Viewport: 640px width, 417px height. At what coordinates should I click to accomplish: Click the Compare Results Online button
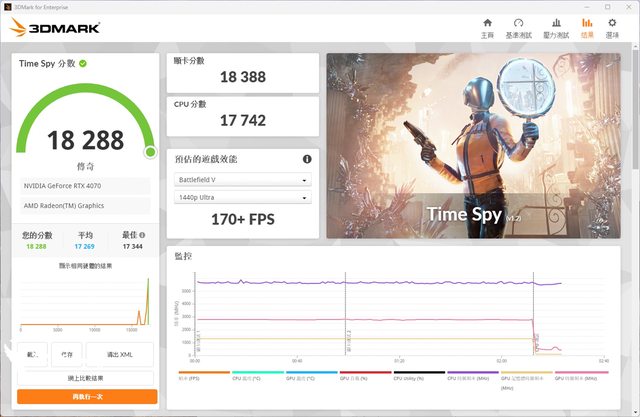click(x=87, y=378)
